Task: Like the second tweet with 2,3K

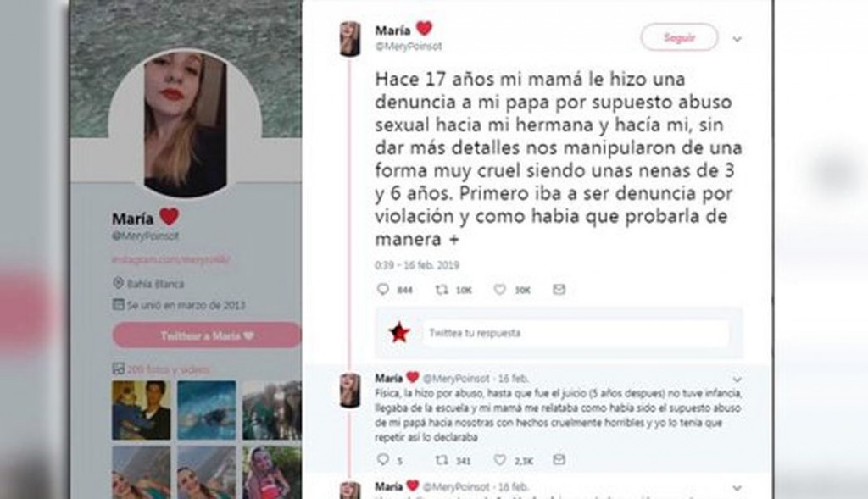Action: 499,459
